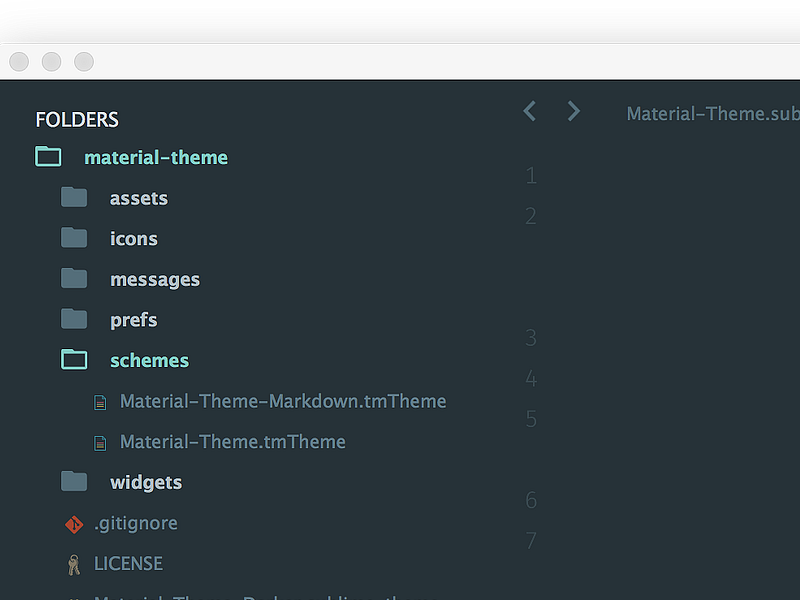This screenshot has width=800, height=600.
Task: Open the material-theme root folder icon
Action: 48,156
